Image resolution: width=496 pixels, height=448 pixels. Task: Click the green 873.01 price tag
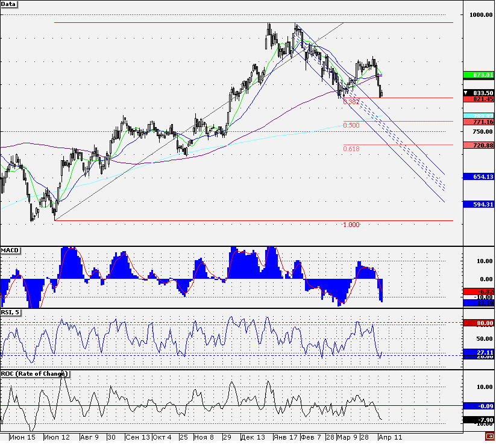[x=479, y=75]
